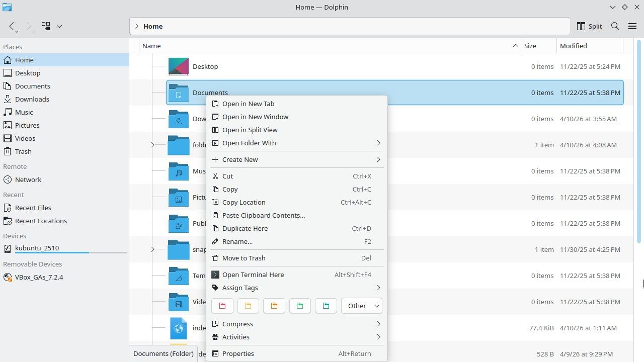Open Properties from the context menu
This screenshot has height=362, width=644.
tap(297, 353)
